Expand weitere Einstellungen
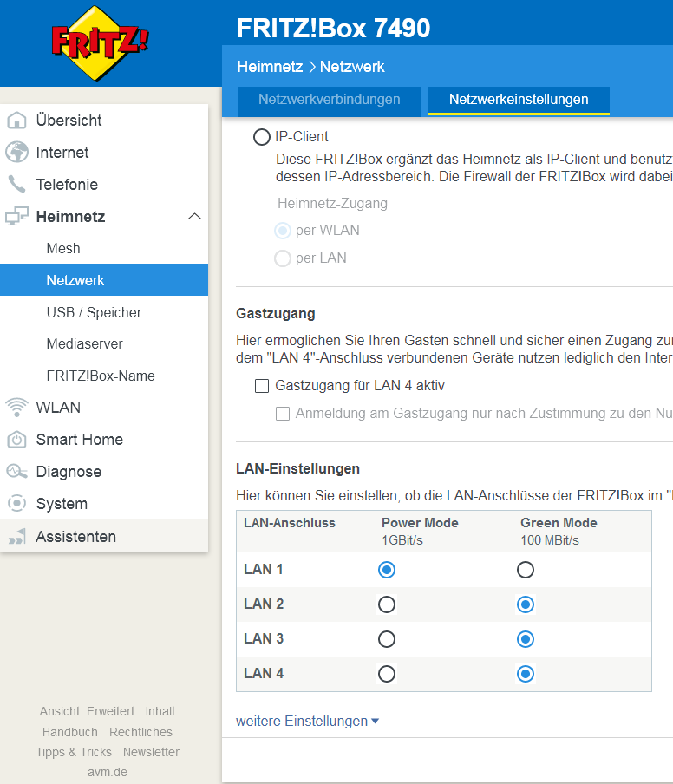 307,721
